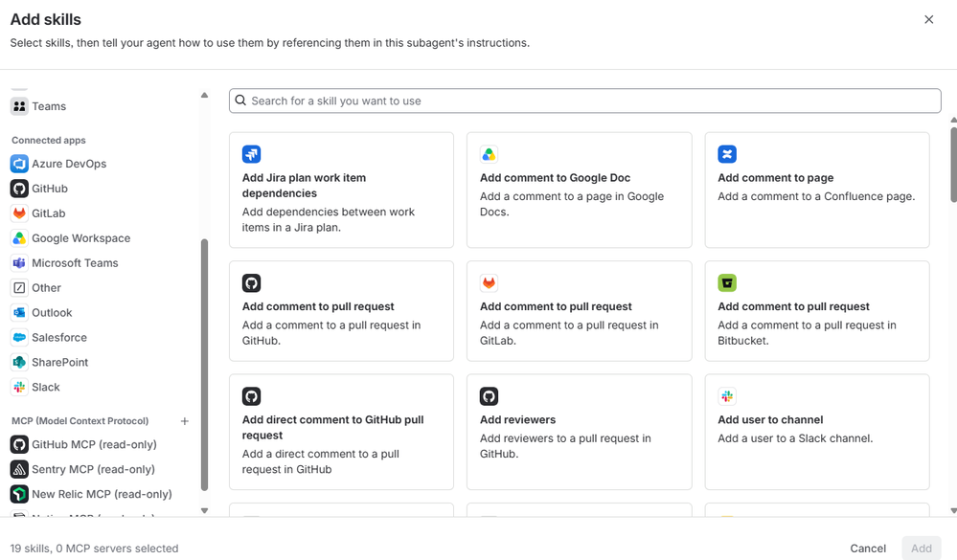Click 'MCP (Model Context Protocol)' heading
957x560 pixels.
coord(80,421)
